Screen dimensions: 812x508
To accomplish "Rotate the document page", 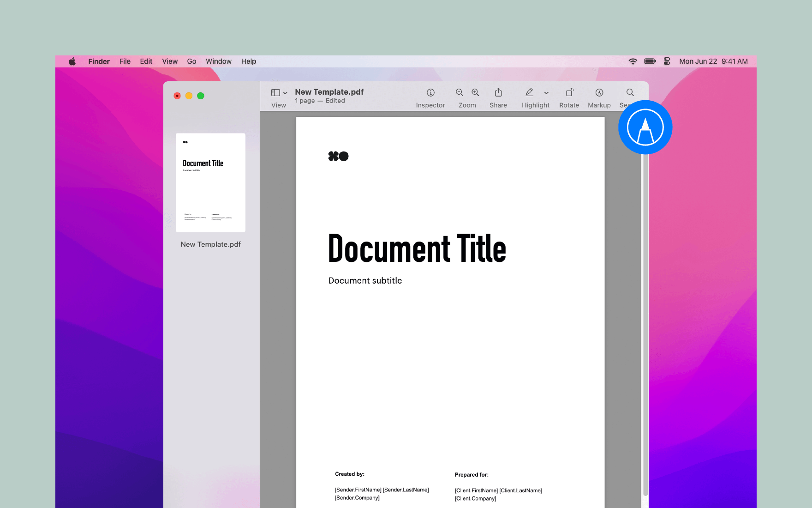I will pos(569,92).
